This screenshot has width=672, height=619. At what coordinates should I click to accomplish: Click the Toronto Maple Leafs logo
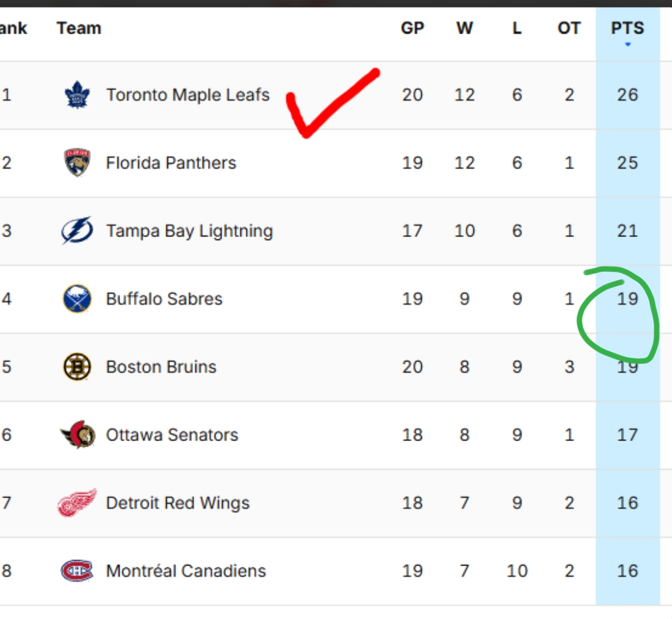[77, 95]
